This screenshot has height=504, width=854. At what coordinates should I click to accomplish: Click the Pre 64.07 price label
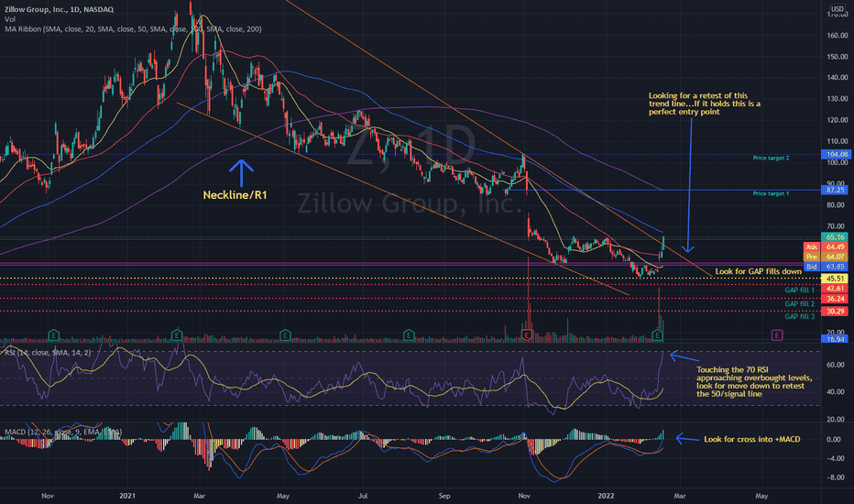click(x=827, y=257)
